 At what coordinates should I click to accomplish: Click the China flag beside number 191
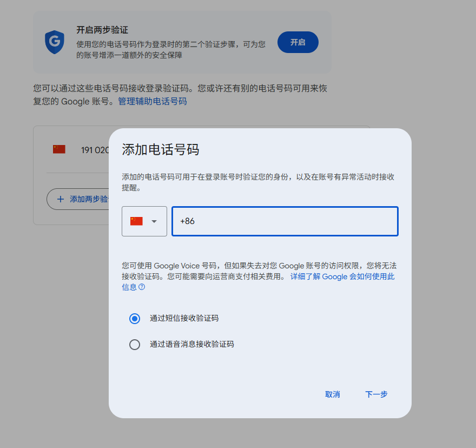point(59,149)
